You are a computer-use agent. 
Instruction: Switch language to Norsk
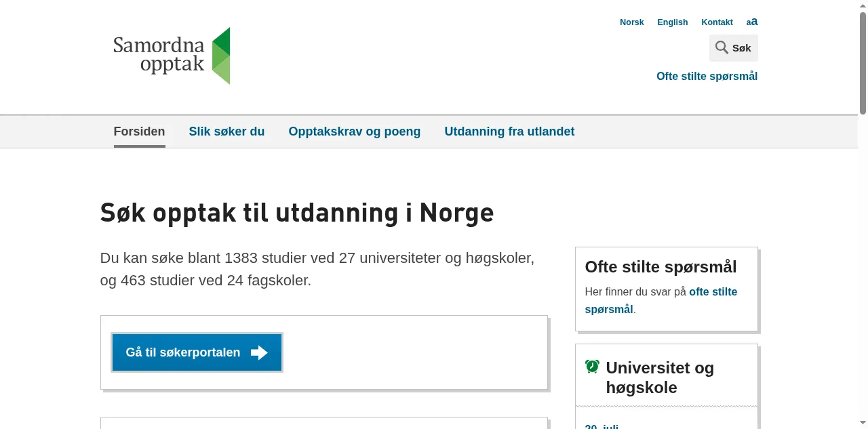tap(631, 22)
